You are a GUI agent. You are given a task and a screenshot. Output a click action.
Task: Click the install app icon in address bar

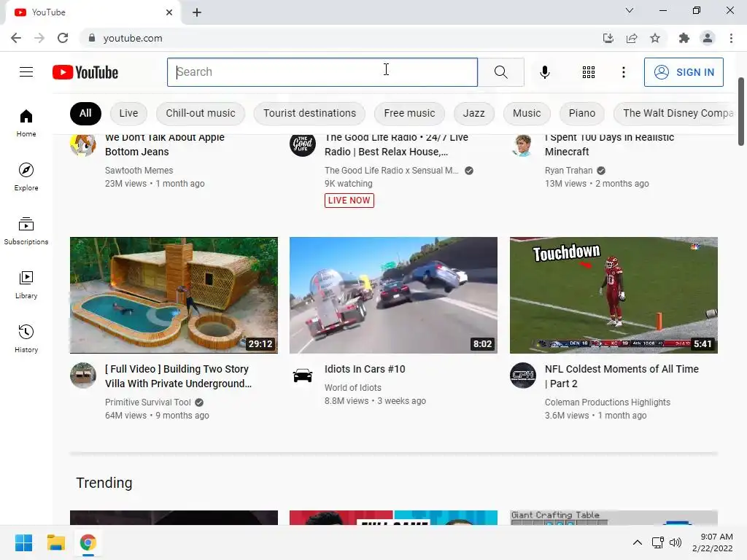click(608, 38)
